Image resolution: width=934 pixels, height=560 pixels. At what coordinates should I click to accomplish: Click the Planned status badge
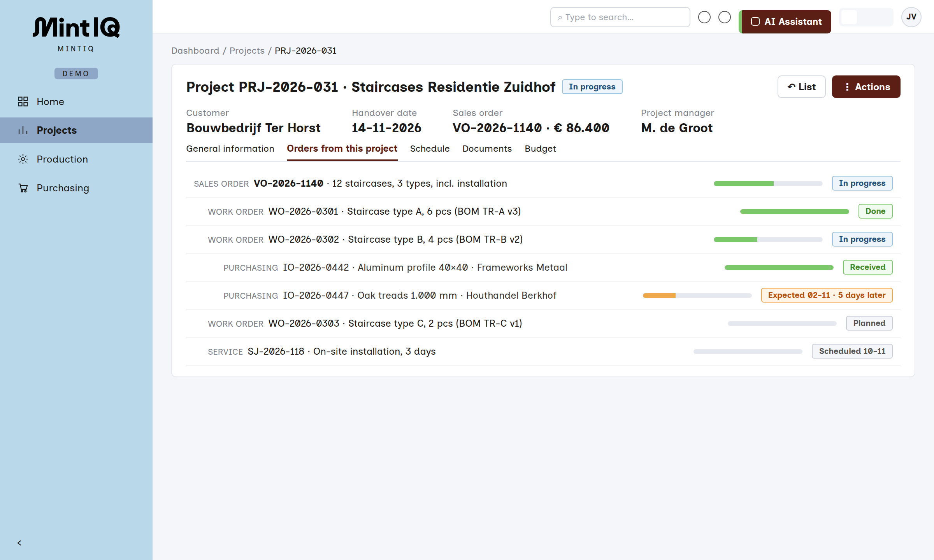click(x=869, y=323)
